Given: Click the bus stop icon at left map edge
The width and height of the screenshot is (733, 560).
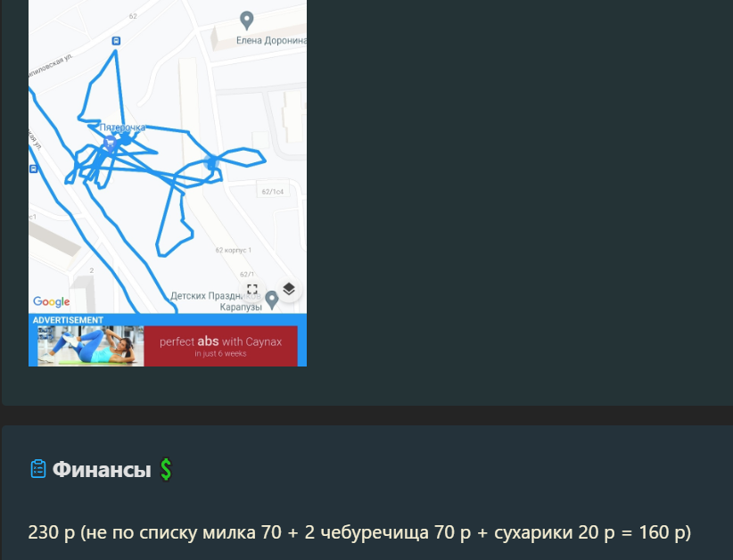Looking at the screenshot, I should [x=33, y=169].
